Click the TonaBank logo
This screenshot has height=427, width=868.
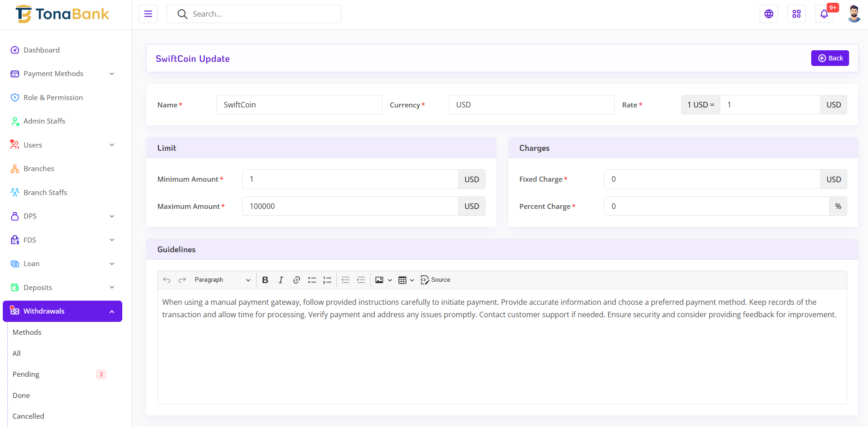coord(63,14)
